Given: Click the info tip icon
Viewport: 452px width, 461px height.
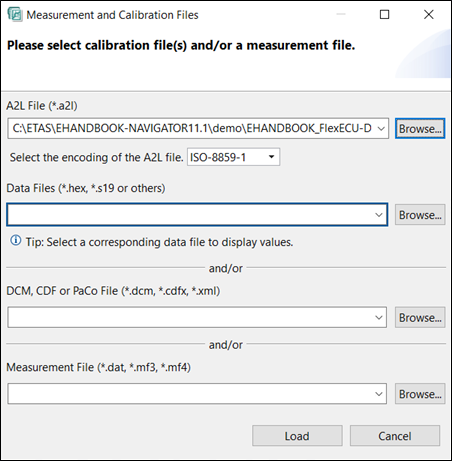Looking at the screenshot, I should [16, 241].
